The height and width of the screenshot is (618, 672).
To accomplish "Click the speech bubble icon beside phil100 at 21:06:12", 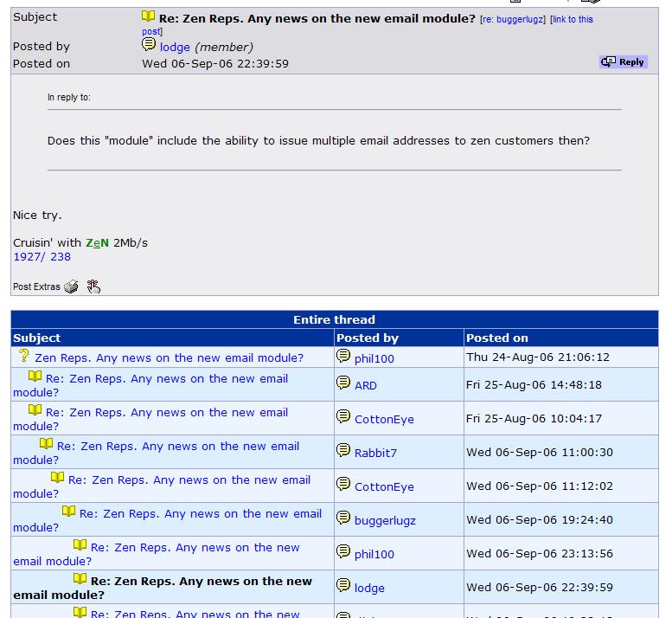I will tap(342, 356).
